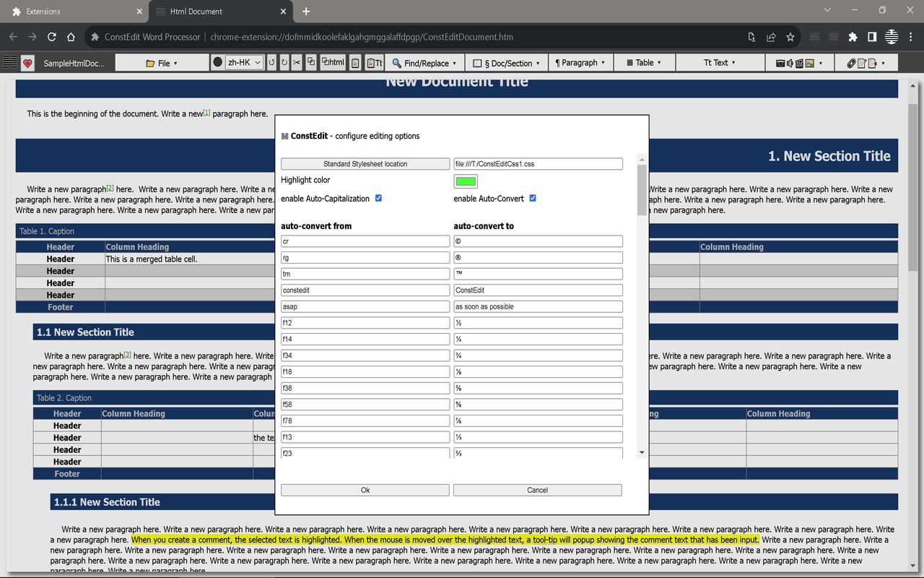Click footnote reference [1] in the document

coord(206,112)
